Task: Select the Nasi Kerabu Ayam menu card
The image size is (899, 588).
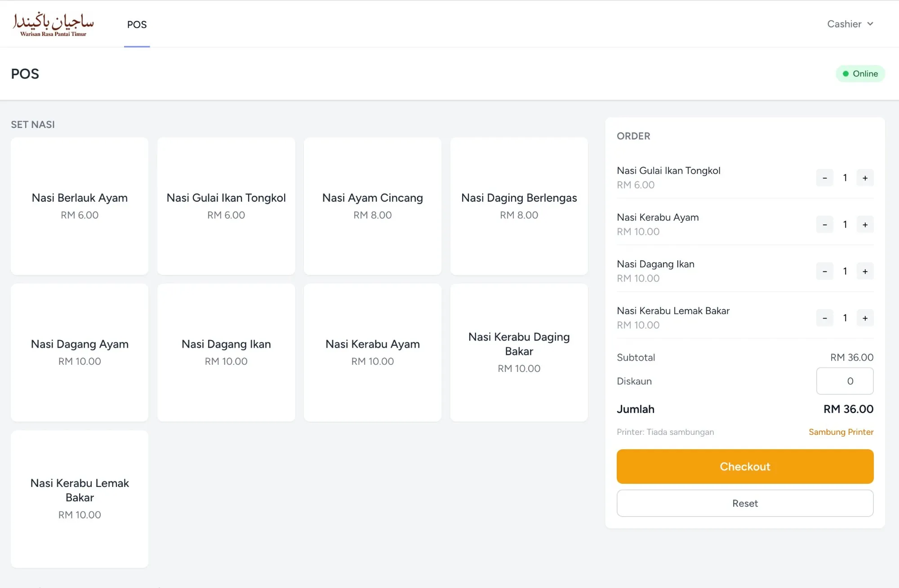Action: click(373, 353)
